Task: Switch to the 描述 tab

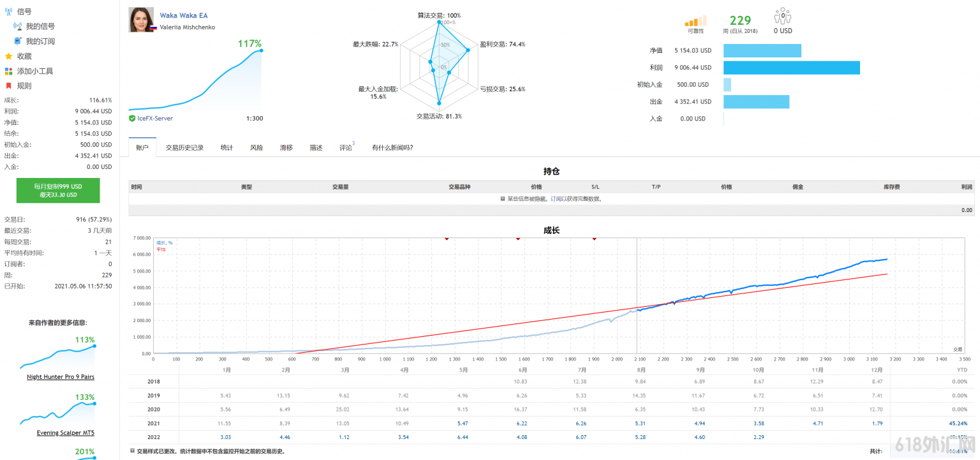Action: click(316, 147)
